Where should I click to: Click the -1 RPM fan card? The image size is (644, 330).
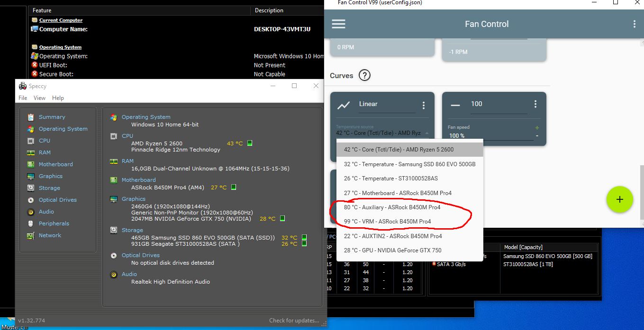pyautogui.click(x=494, y=50)
